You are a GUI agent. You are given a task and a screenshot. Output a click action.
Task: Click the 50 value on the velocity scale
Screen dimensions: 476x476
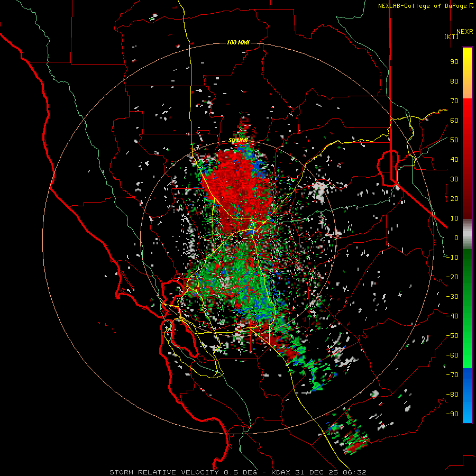pos(454,140)
